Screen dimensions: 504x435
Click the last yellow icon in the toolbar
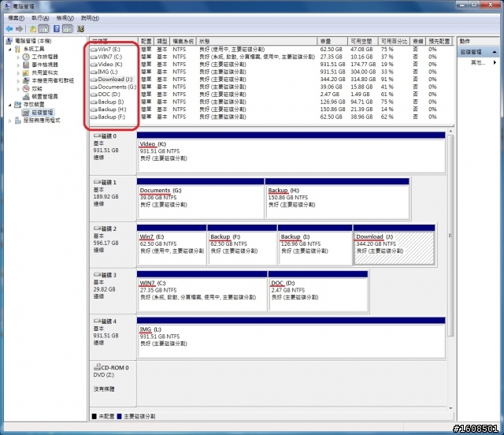coord(80,29)
